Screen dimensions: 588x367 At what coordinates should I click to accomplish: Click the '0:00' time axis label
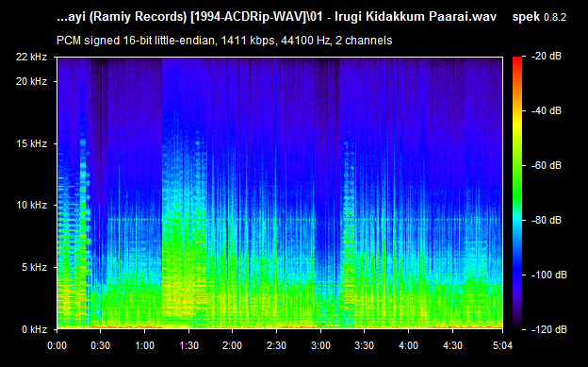[57, 345]
